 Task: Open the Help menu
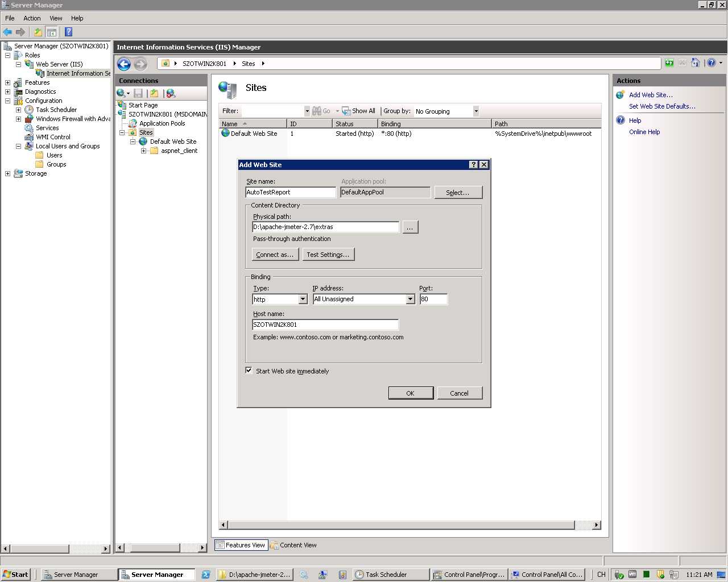(77, 18)
